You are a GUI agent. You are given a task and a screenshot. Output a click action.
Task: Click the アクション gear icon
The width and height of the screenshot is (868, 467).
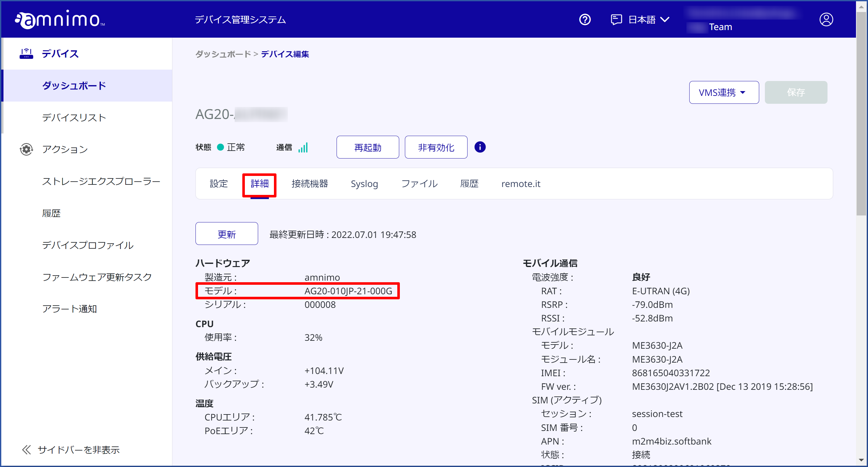[x=26, y=149]
